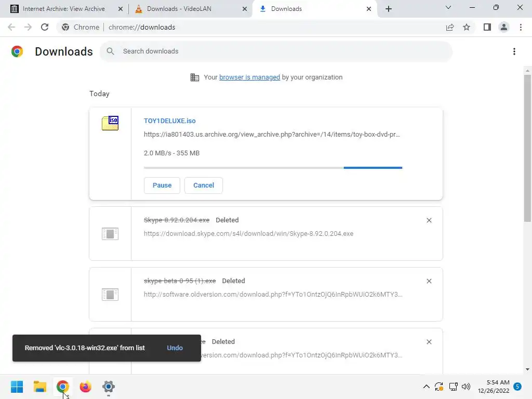The width and height of the screenshot is (532, 399).
Task: Open Chrome's three-dot main menu
Action: 521,27
